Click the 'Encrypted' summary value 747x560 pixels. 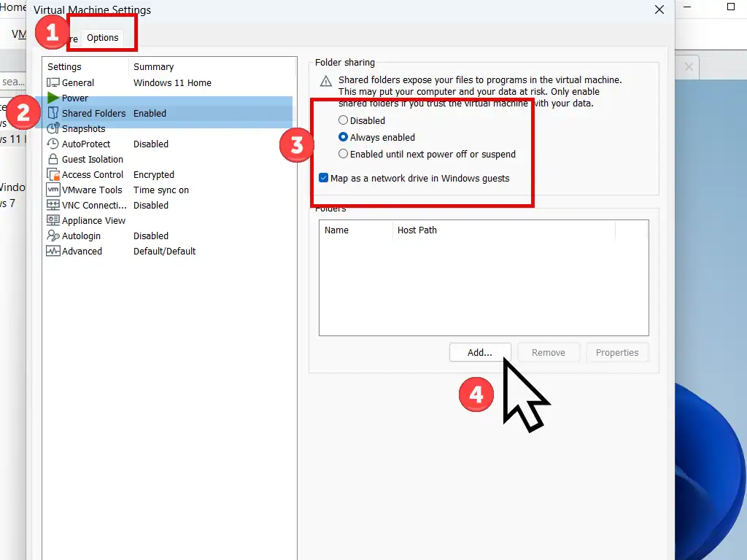[154, 175]
